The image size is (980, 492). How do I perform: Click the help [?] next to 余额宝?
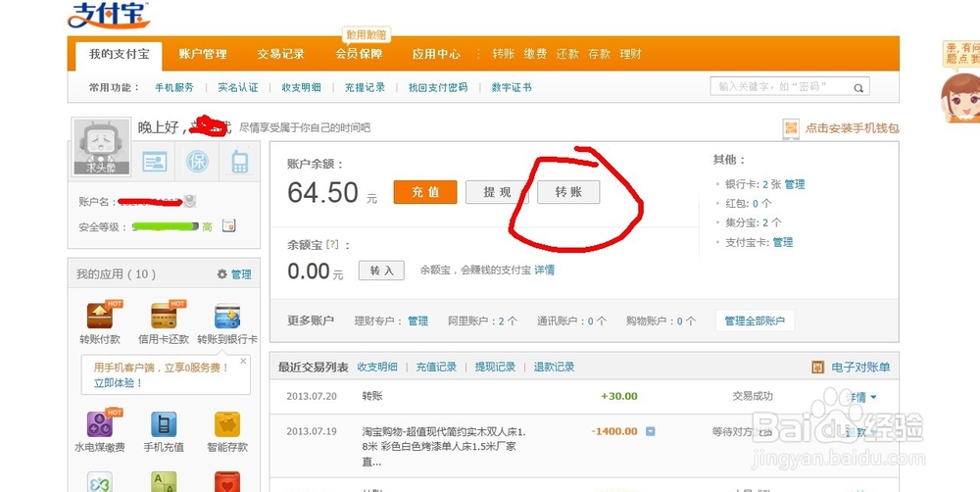coord(332,244)
